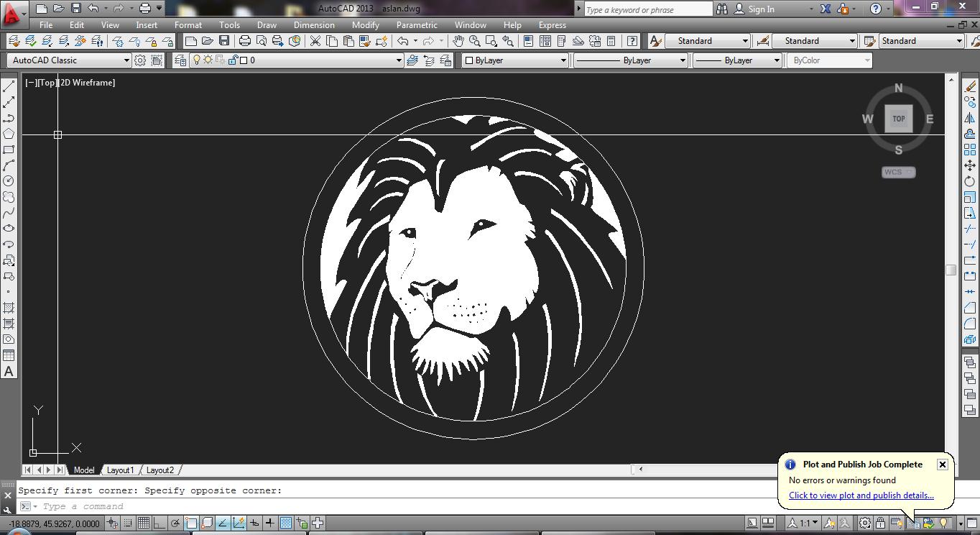Toggle Object Snap in status bar
This screenshot has width=980, height=535.
[191, 523]
